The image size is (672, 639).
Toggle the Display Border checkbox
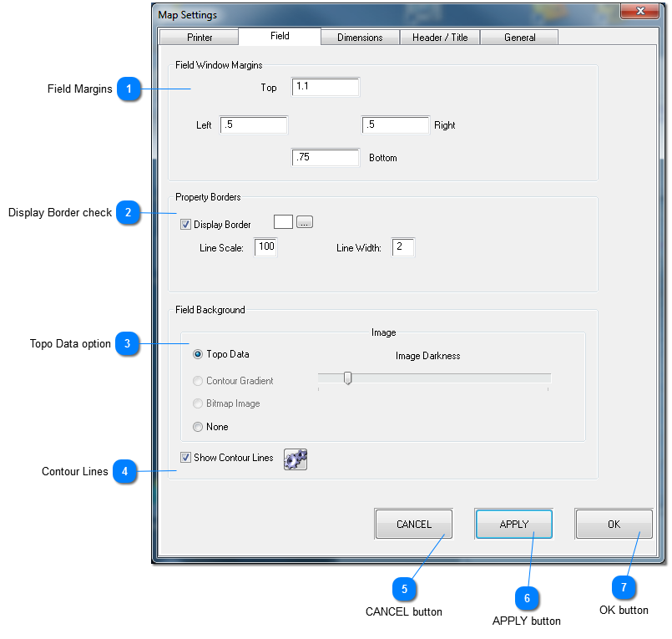185,225
